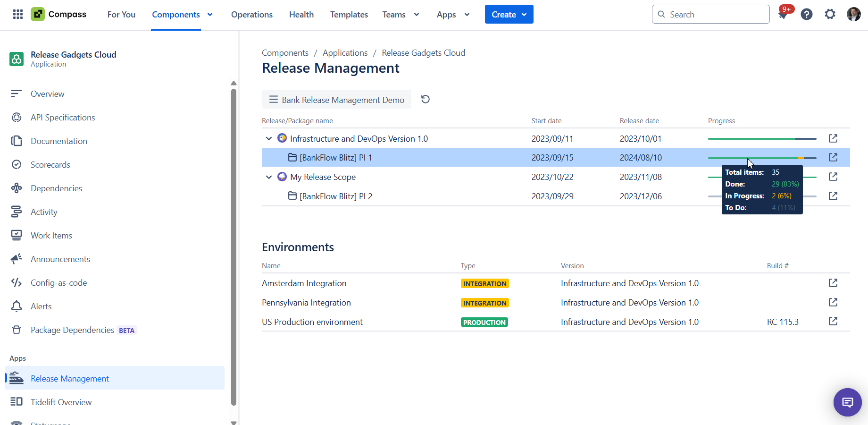Open the Bank Release Management Demo selector
The height and width of the screenshot is (425, 868).
[336, 100]
